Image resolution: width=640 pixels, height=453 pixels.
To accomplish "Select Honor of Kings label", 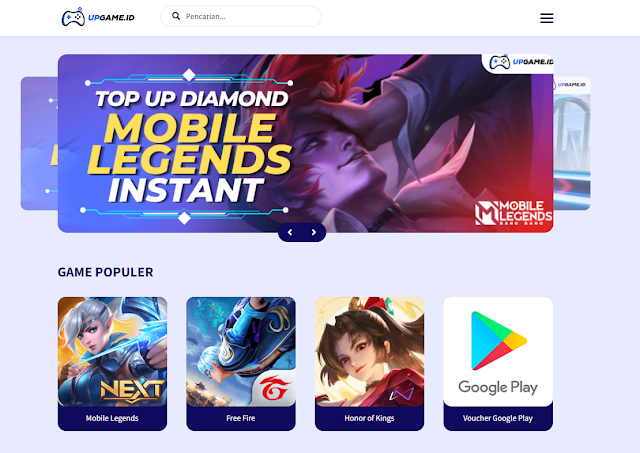I will [x=369, y=418].
